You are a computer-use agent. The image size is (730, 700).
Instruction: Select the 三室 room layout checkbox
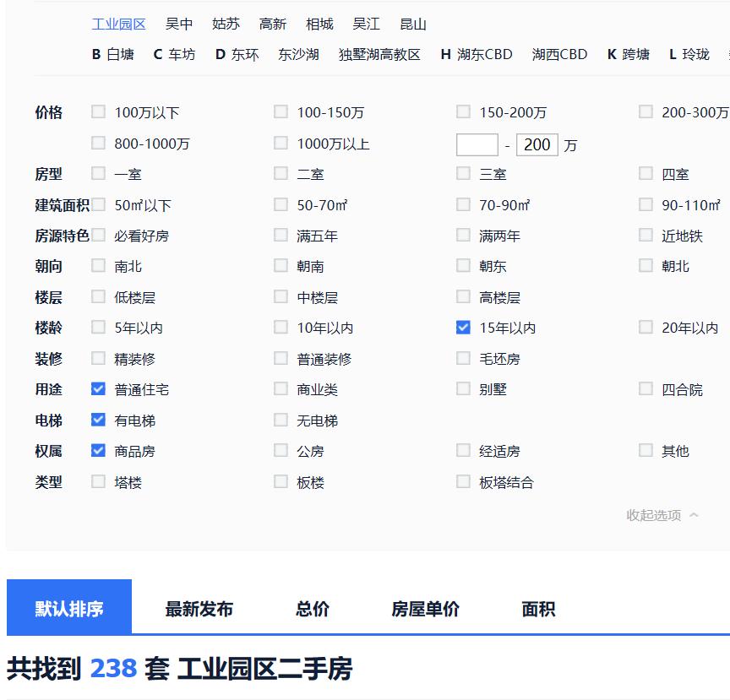[x=463, y=173]
